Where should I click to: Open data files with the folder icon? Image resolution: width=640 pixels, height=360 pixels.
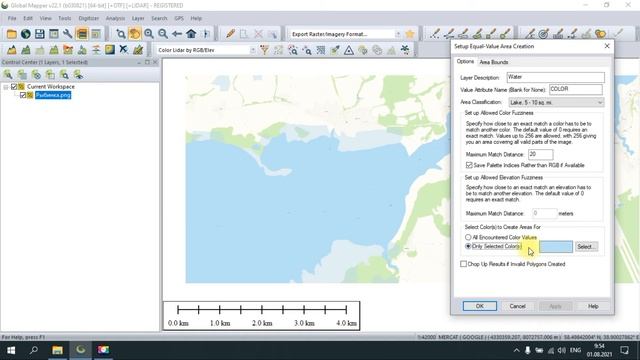[x=11, y=34]
